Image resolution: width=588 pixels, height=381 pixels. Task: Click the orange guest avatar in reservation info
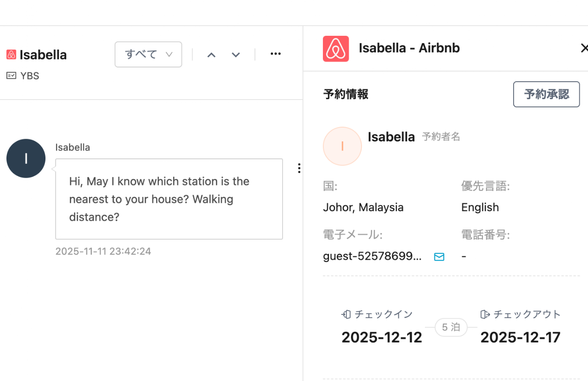coord(342,146)
